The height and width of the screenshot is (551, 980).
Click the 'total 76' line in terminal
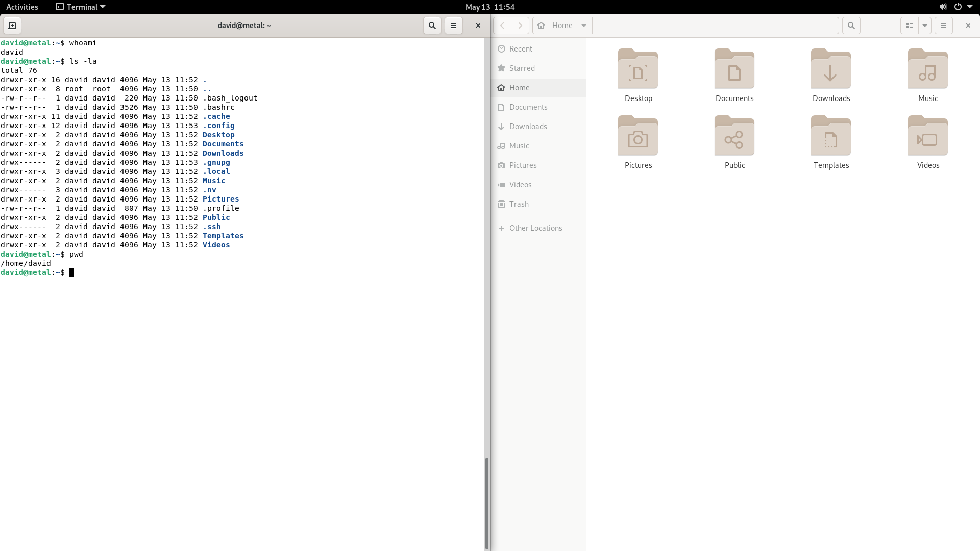(19, 70)
